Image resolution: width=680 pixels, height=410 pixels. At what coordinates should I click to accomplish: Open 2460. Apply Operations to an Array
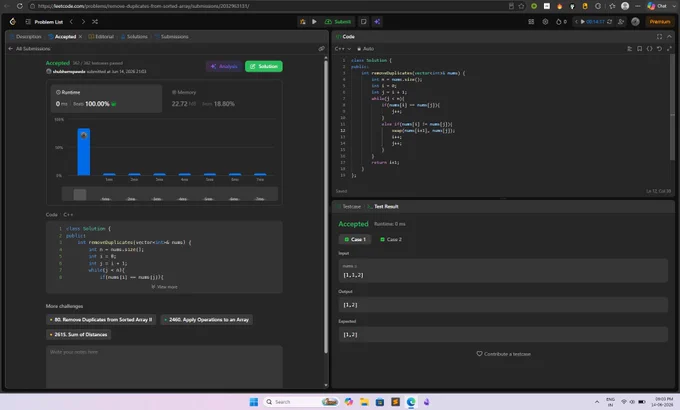207,320
